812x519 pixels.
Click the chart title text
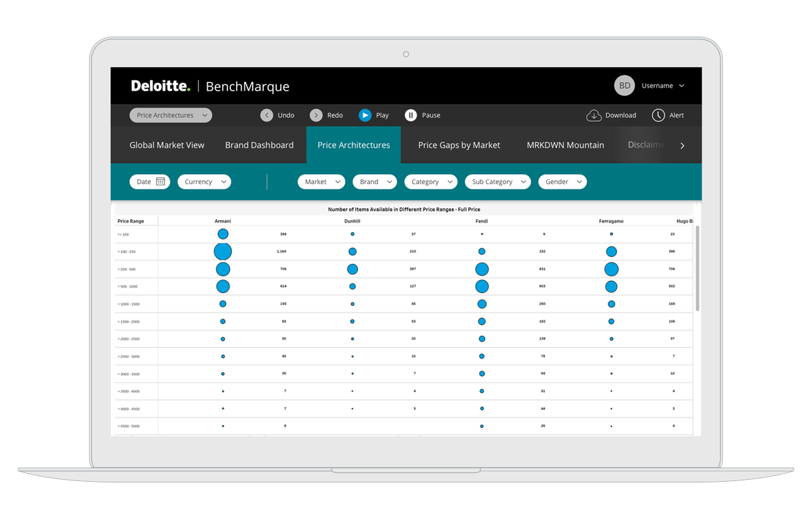tap(404, 210)
